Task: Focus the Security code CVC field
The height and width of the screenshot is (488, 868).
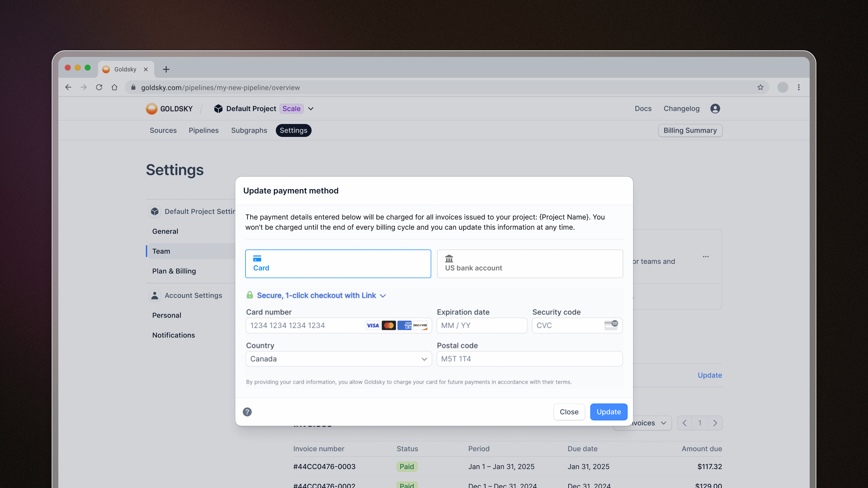Action: tap(577, 325)
